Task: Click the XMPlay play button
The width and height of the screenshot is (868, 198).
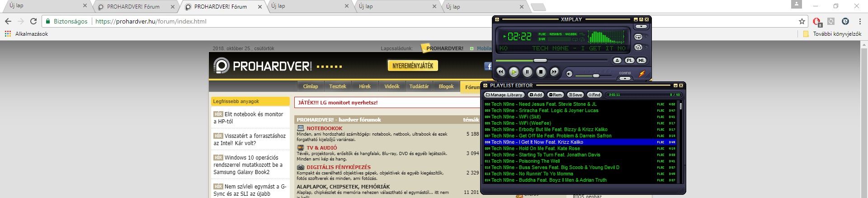Action: tap(514, 72)
